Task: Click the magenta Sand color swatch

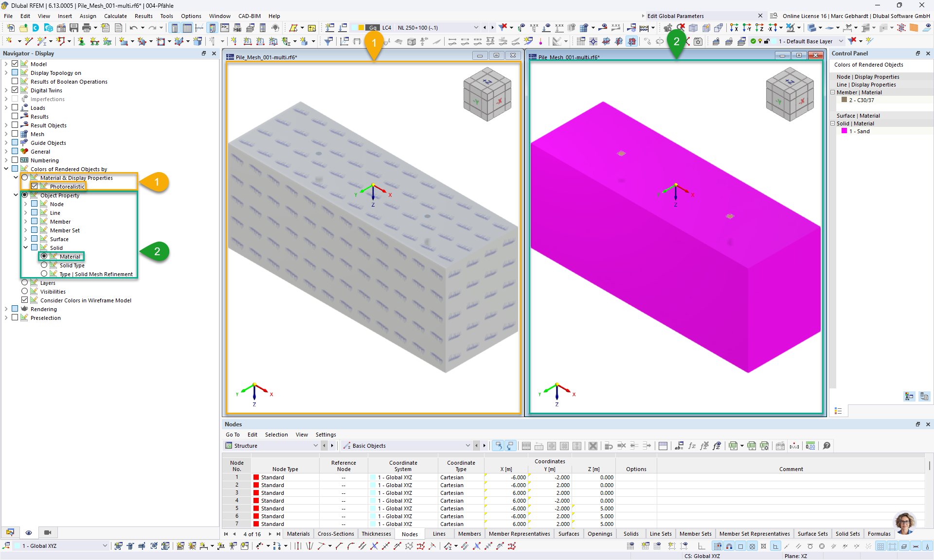Action: [x=844, y=131]
